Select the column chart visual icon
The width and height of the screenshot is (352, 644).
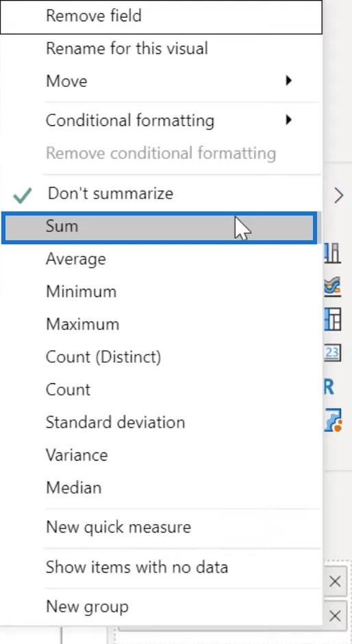(x=333, y=253)
